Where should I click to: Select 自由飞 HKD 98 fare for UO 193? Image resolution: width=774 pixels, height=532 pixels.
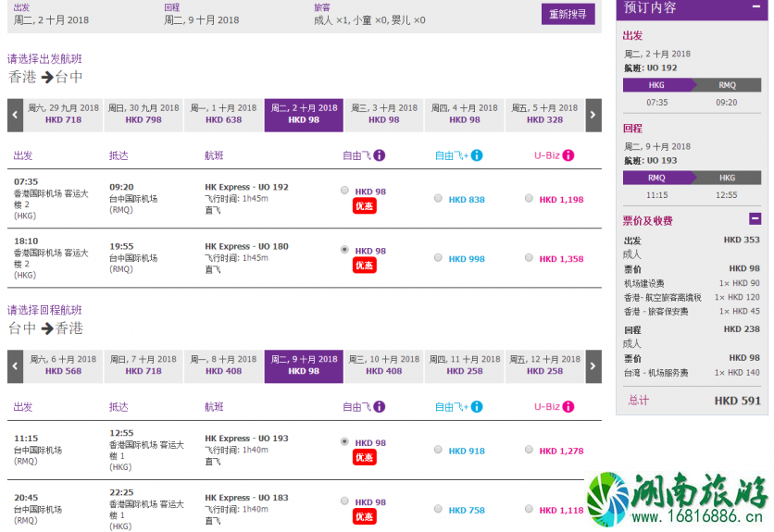[x=344, y=441]
